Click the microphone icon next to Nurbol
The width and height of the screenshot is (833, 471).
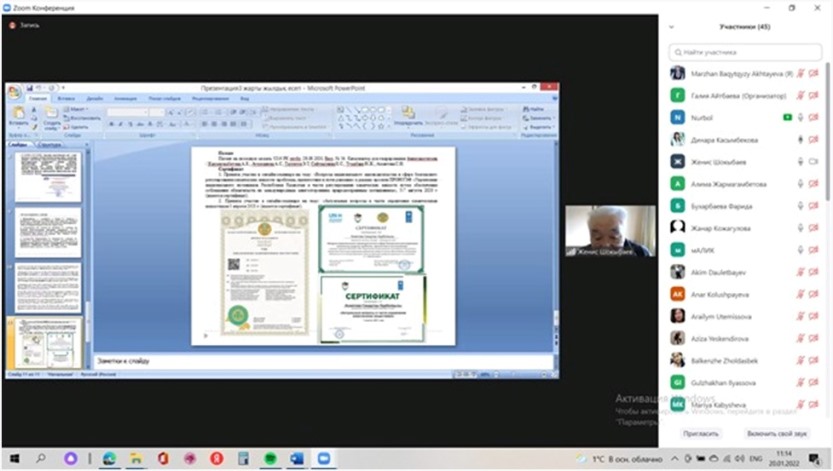801,117
